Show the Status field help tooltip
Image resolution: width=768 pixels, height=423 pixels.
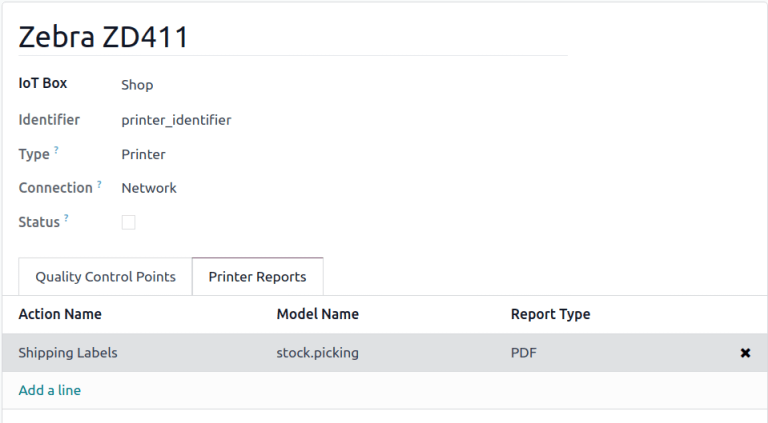point(67,218)
